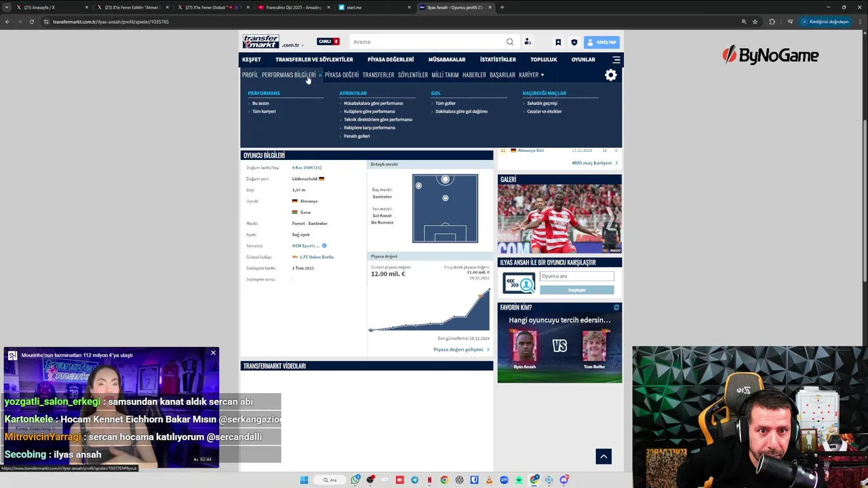
Task: Switch to Franculino Djú 2025 YouTube tab
Action: pyautogui.click(x=293, y=7)
